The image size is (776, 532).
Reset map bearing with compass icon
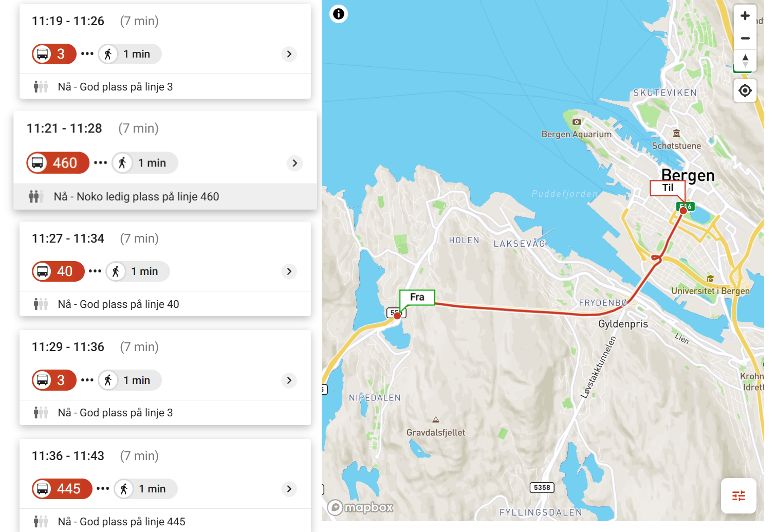point(745,60)
